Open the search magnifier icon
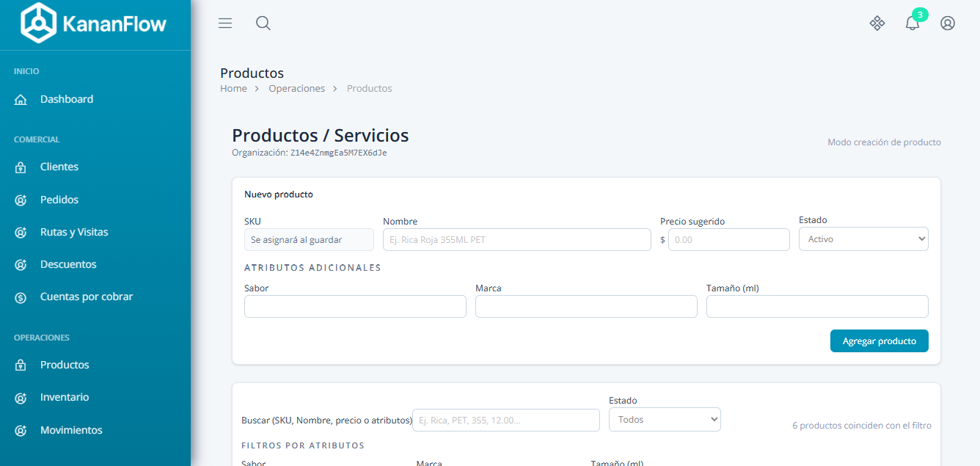The width and height of the screenshot is (980, 466). click(x=263, y=23)
